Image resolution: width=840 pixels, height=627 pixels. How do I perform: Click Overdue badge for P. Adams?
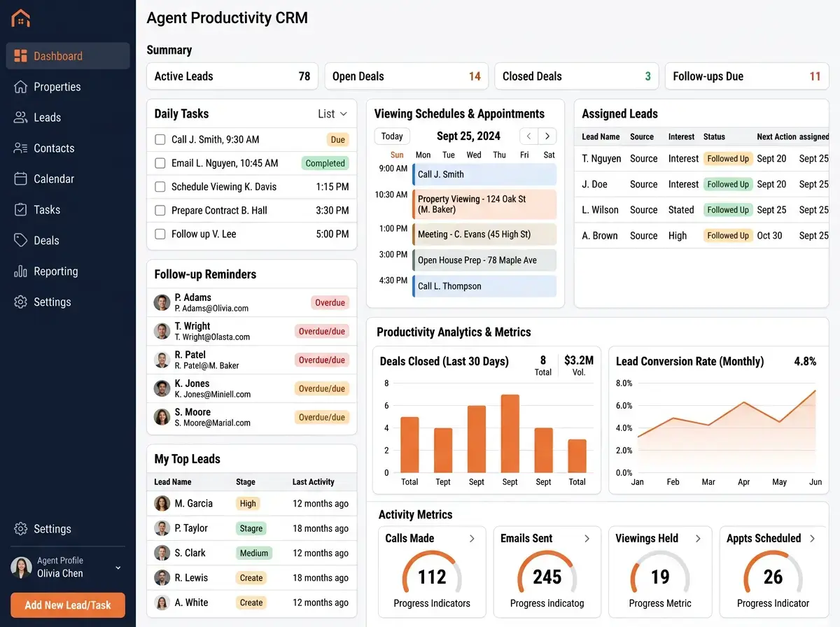point(330,303)
